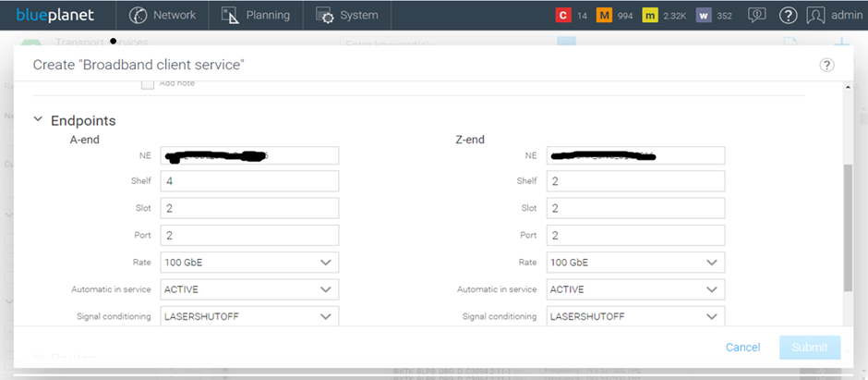Open the System menu
The width and height of the screenshot is (868, 380).
[347, 15]
